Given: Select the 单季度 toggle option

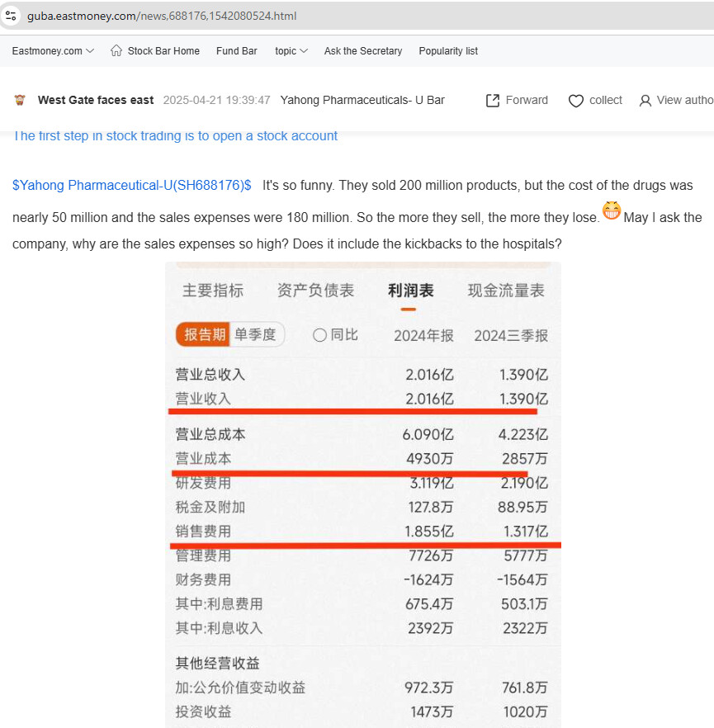Looking at the screenshot, I should pos(255,334).
